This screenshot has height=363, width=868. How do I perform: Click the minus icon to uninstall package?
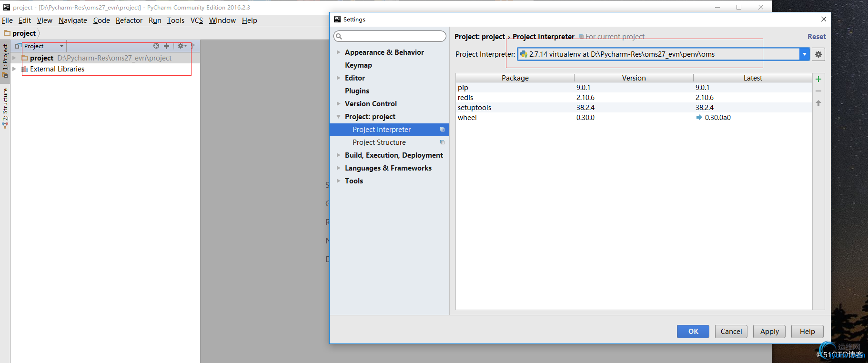coord(818,91)
